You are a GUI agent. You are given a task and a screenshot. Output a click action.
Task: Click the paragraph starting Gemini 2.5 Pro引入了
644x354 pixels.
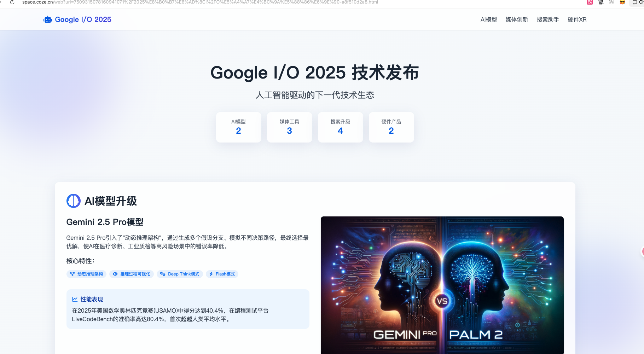coord(187,242)
